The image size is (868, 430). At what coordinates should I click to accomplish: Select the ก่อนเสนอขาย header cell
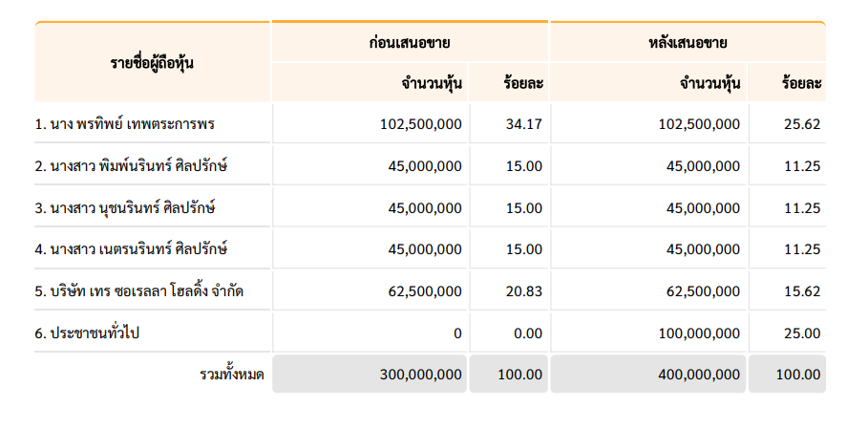pos(410,42)
